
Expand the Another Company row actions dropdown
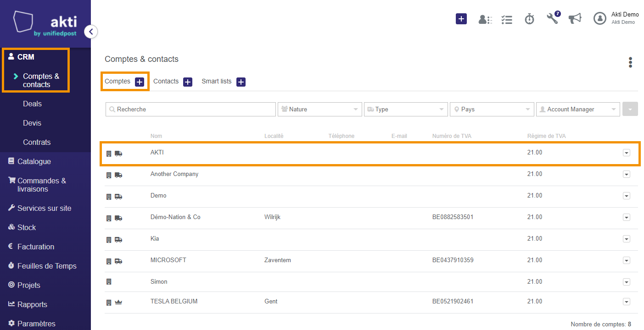pos(627,175)
